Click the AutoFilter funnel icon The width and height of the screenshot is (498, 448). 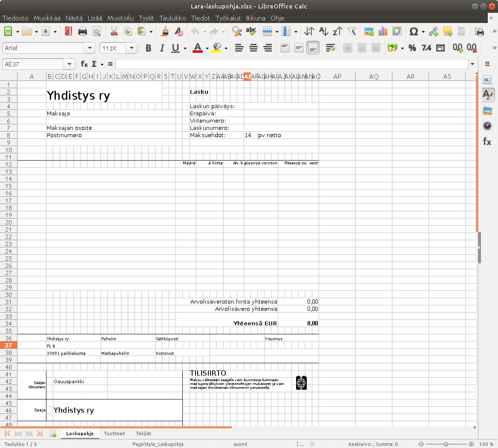(x=351, y=32)
